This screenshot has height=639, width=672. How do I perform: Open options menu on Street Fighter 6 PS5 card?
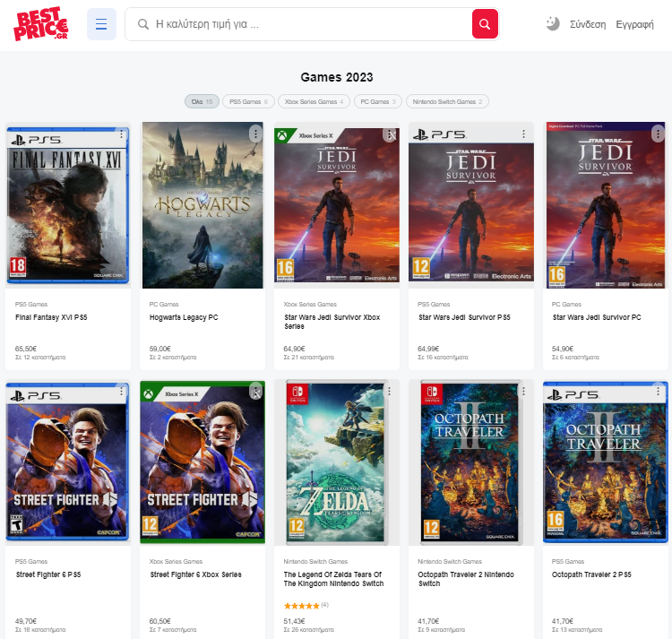[x=121, y=392]
